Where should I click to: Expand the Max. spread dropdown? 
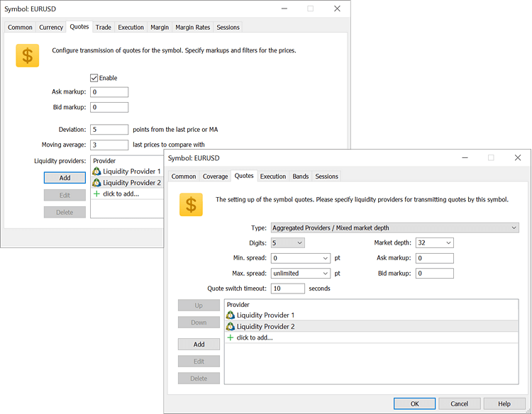coord(301,273)
